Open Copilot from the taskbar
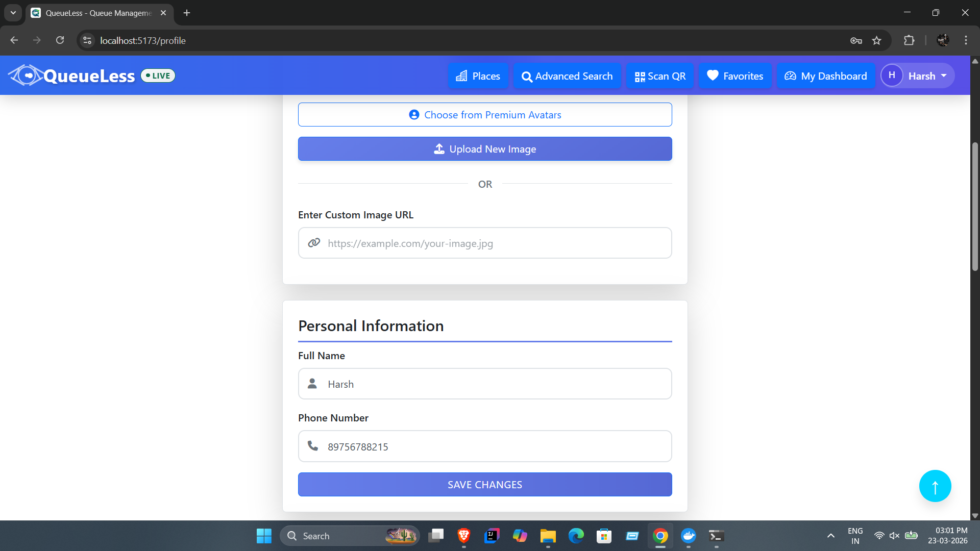 tap(520, 536)
